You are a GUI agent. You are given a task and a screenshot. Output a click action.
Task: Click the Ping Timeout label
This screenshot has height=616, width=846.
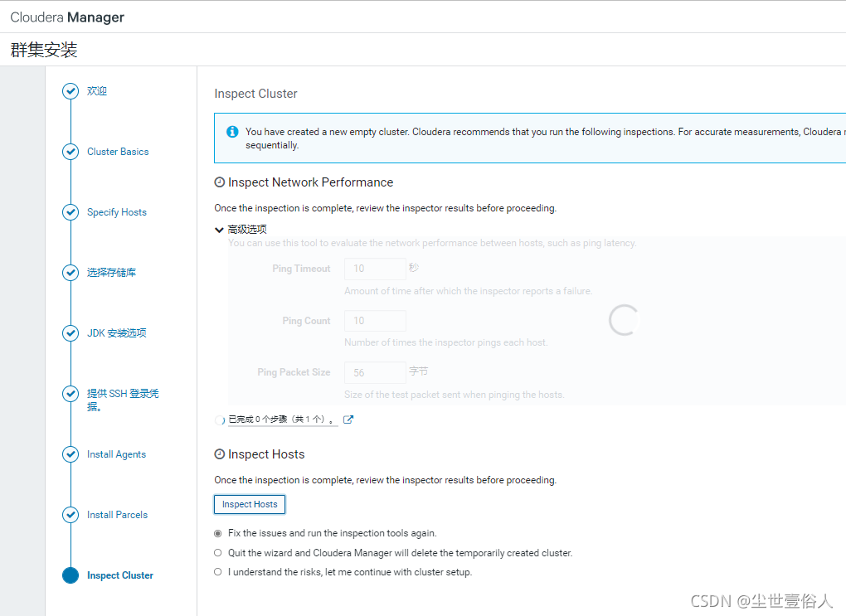click(301, 269)
